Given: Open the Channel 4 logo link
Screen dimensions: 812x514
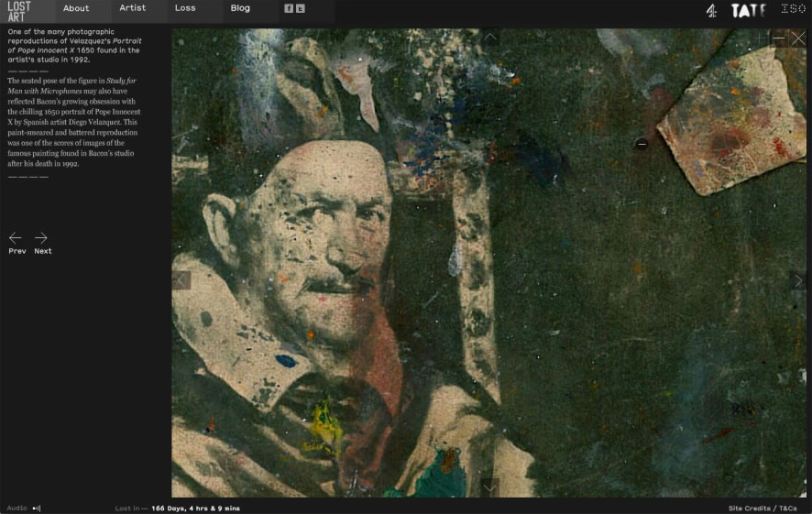Looking at the screenshot, I should pyautogui.click(x=712, y=10).
